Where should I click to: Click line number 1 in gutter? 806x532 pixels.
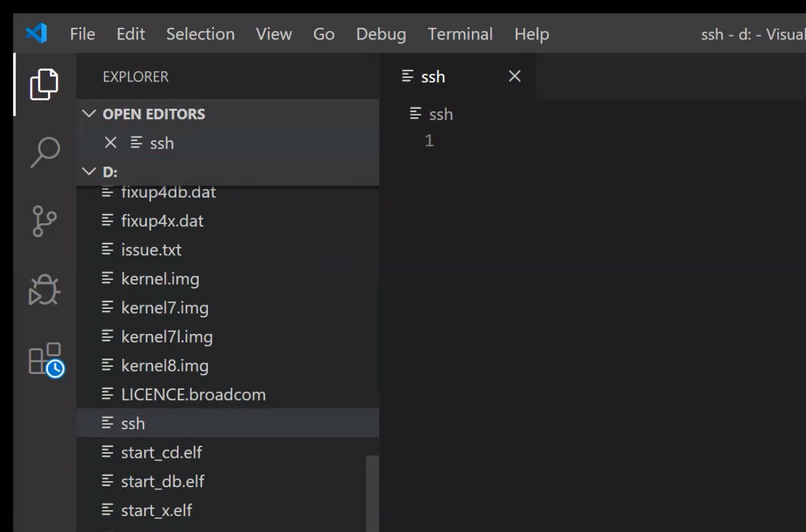tap(429, 141)
